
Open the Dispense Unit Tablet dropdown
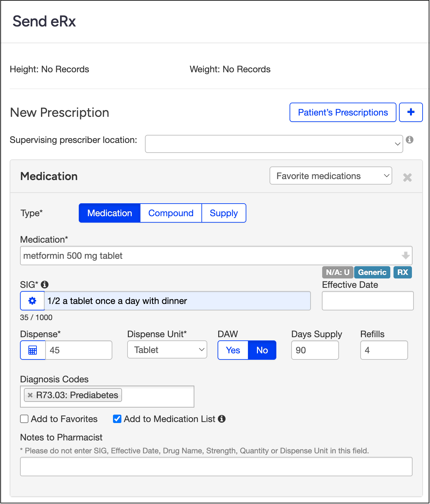point(167,350)
